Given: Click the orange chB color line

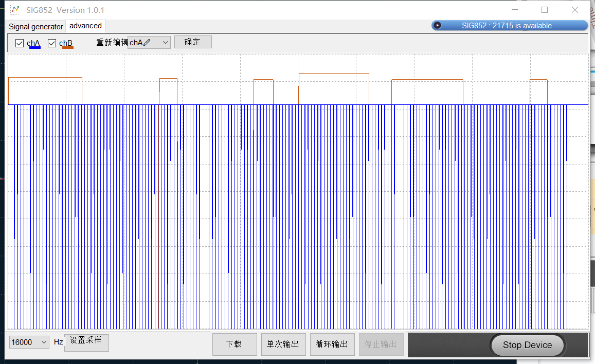Looking at the screenshot, I should (67, 48).
